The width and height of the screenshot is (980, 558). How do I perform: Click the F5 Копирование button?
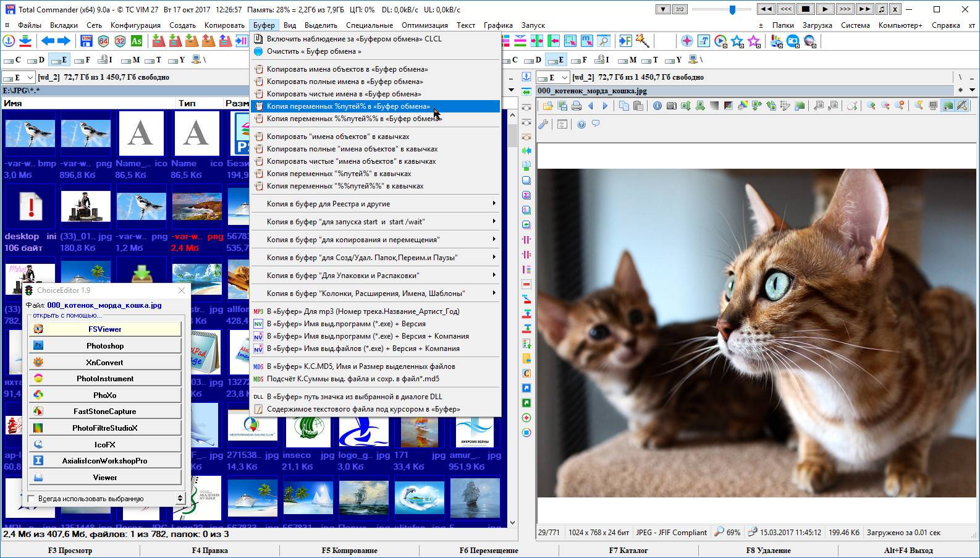(349, 550)
